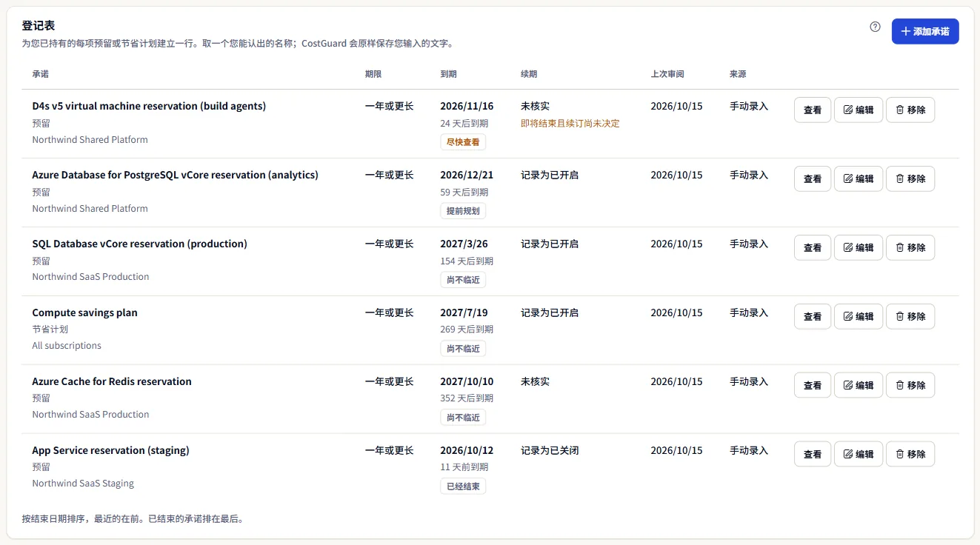This screenshot has width=980, height=545.
Task: Edit the App Service reservation (staging)
Action: (x=859, y=454)
